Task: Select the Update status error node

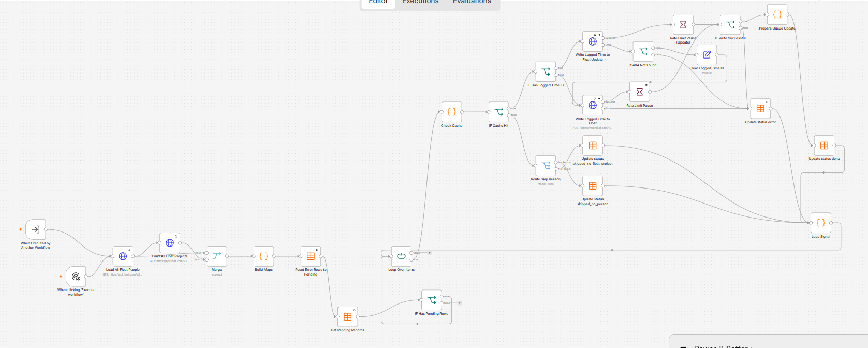Action: click(x=760, y=109)
